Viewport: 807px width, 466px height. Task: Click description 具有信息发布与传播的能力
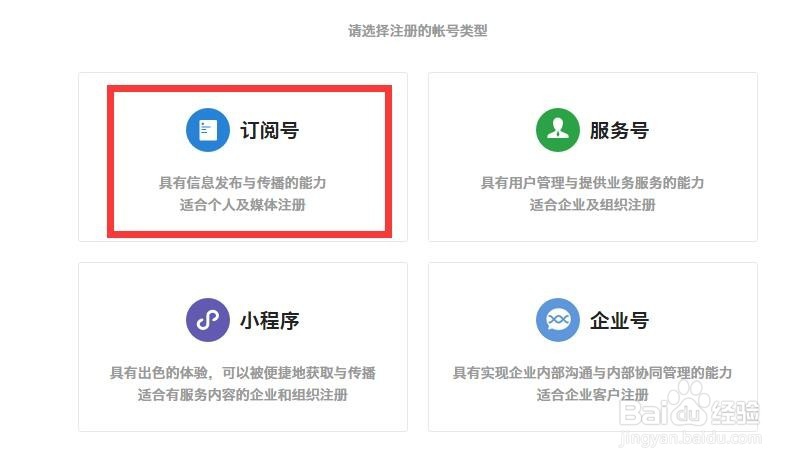click(242, 182)
